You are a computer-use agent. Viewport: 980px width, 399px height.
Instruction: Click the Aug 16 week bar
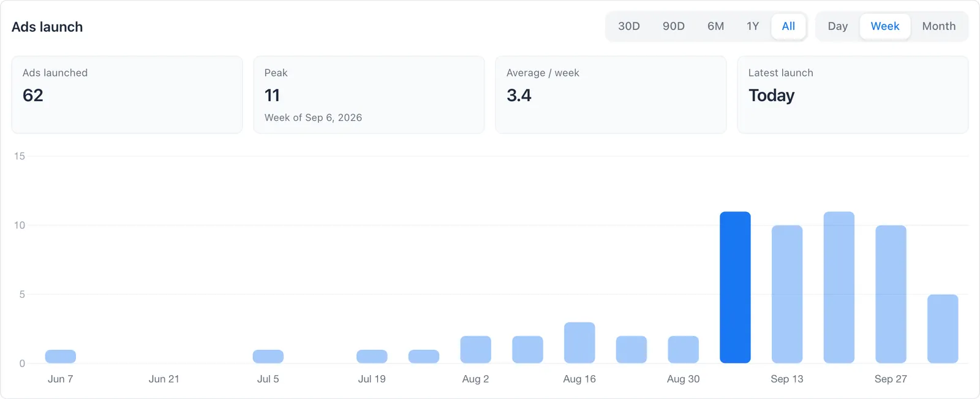(x=579, y=343)
